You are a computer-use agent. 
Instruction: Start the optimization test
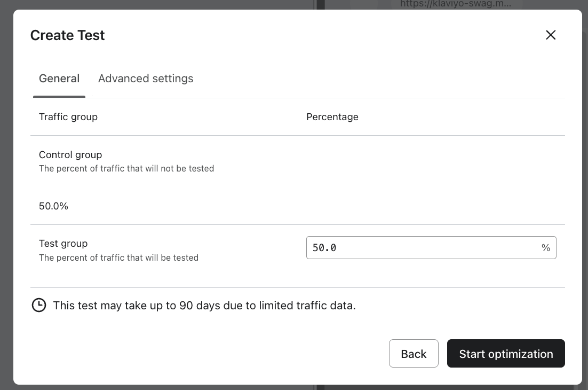[x=506, y=354]
